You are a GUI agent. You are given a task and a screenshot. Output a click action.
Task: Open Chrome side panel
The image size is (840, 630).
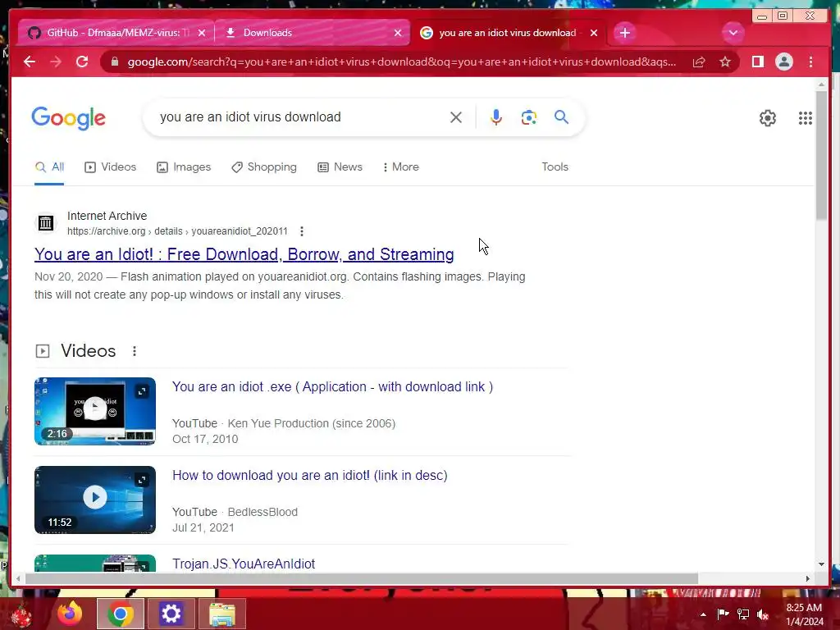click(x=757, y=62)
